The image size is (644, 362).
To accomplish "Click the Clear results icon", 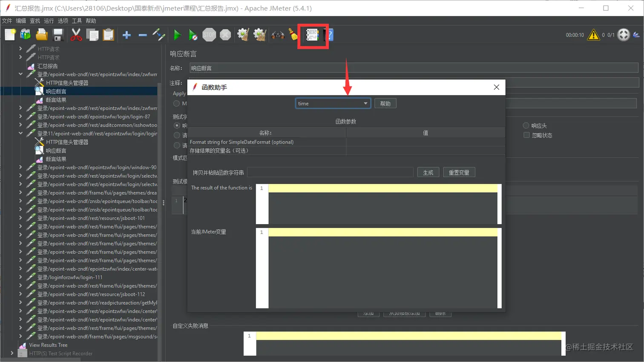I will 243,35.
